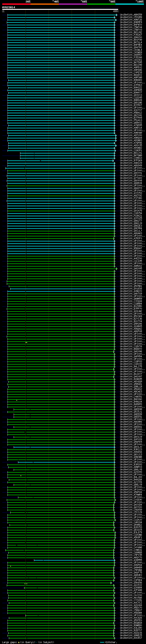The image size is (146, 644).
Task: Click the UniRef100_Q9OYV1 label
Action: pos(131,173)
